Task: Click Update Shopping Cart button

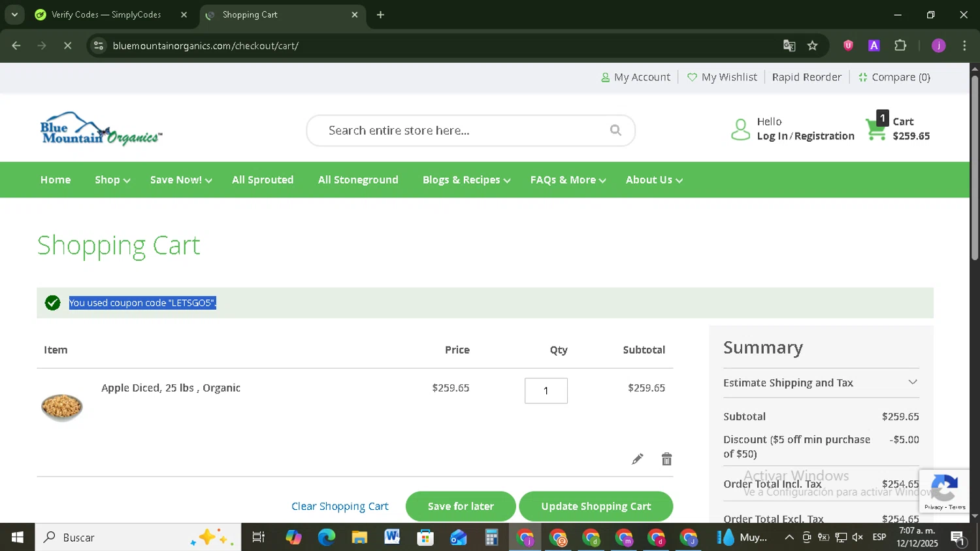Action: pyautogui.click(x=596, y=507)
